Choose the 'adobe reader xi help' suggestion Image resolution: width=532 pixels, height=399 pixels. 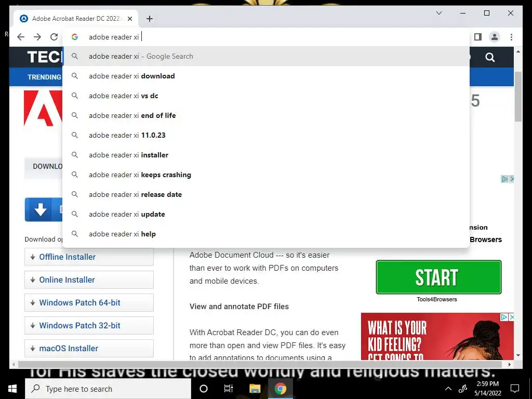tap(266, 234)
